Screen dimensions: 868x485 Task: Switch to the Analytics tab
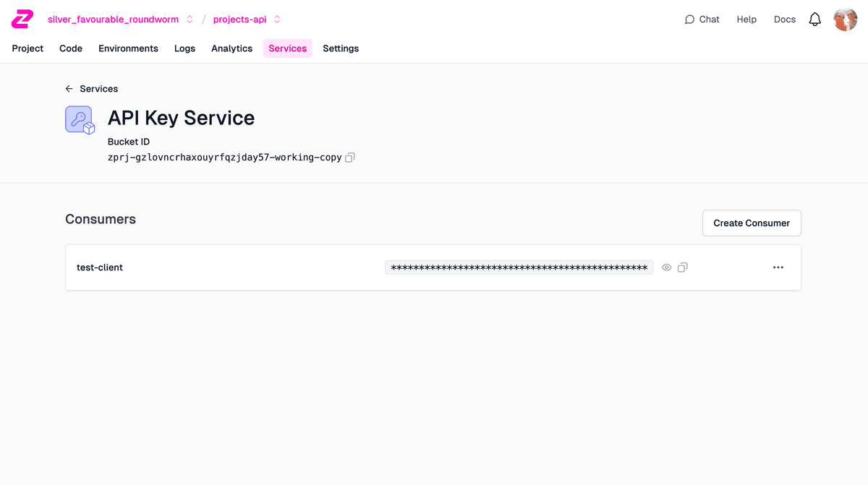tap(231, 48)
